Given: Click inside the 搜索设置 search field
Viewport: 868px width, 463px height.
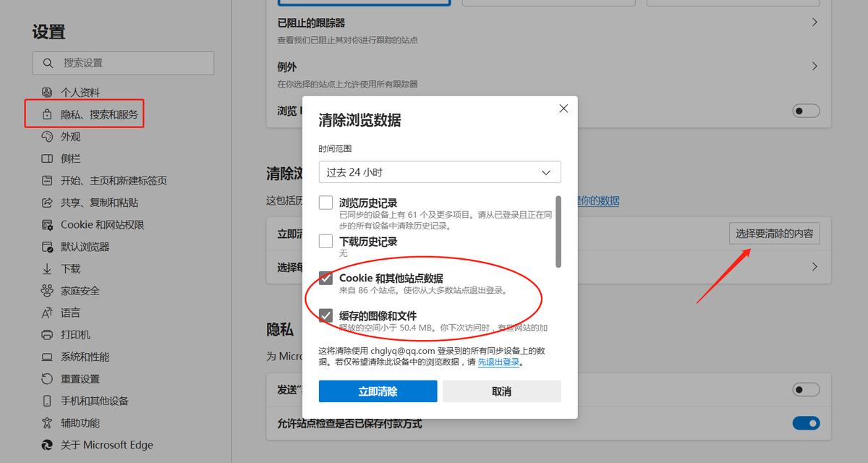Looking at the screenshot, I should click(x=123, y=63).
